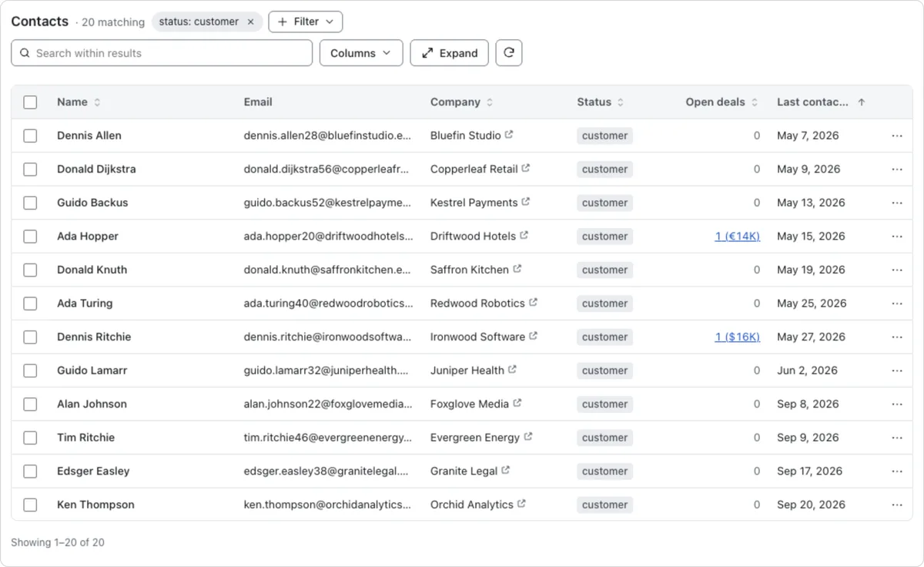Tick the Ada Hopper row checkbox
The width and height of the screenshot is (924, 567).
pyautogui.click(x=30, y=237)
